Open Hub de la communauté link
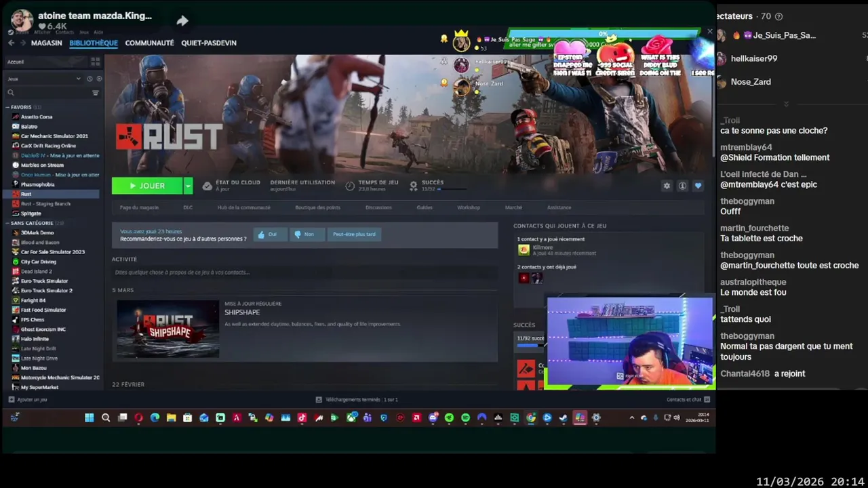868x488 pixels. pos(244,207)
